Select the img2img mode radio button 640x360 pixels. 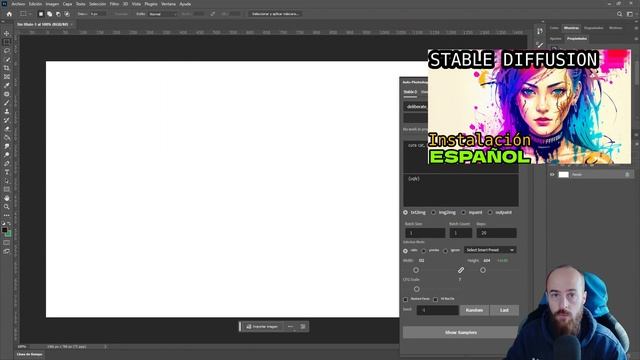click(x=433, y=213)
